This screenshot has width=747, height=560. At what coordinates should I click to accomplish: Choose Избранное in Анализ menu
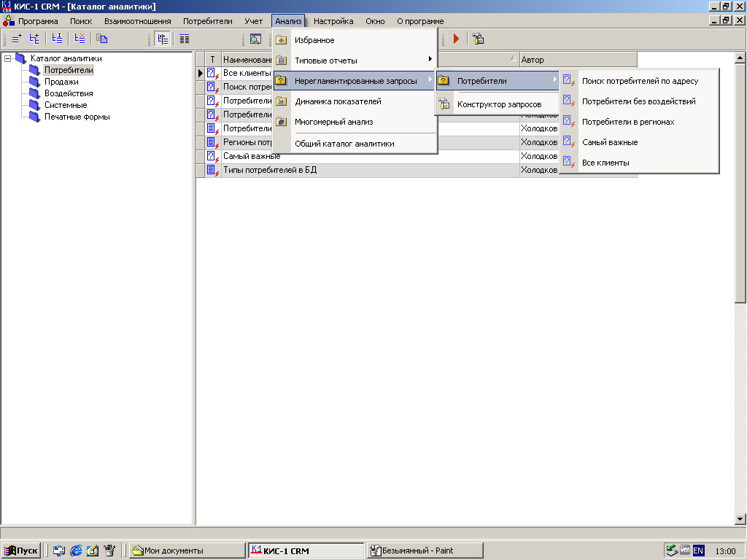click(355, 40)
